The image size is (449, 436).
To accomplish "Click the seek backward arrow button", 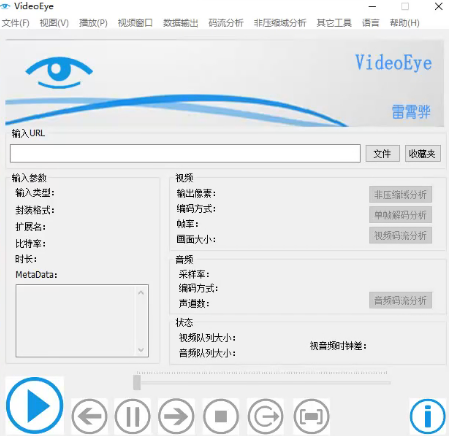I will (x=89, y=416).
